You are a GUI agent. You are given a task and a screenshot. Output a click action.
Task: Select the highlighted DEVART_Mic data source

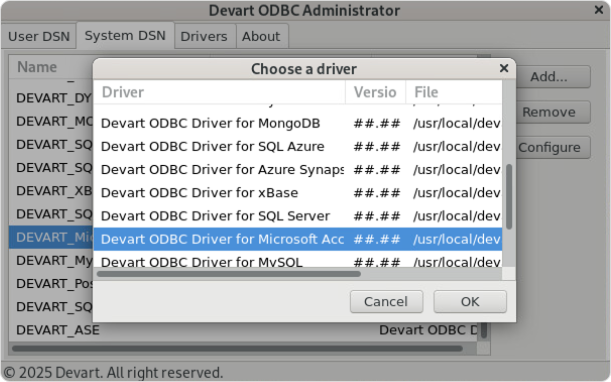51,237
